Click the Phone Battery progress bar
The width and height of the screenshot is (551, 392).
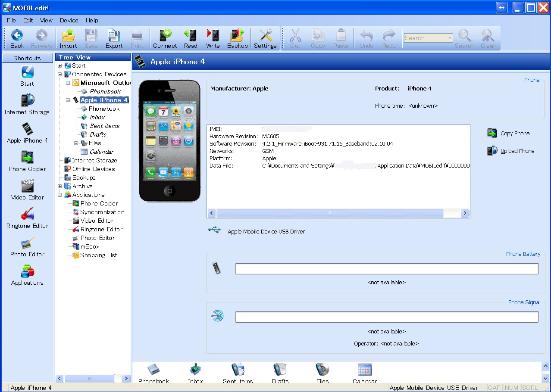tap(387, 269)
